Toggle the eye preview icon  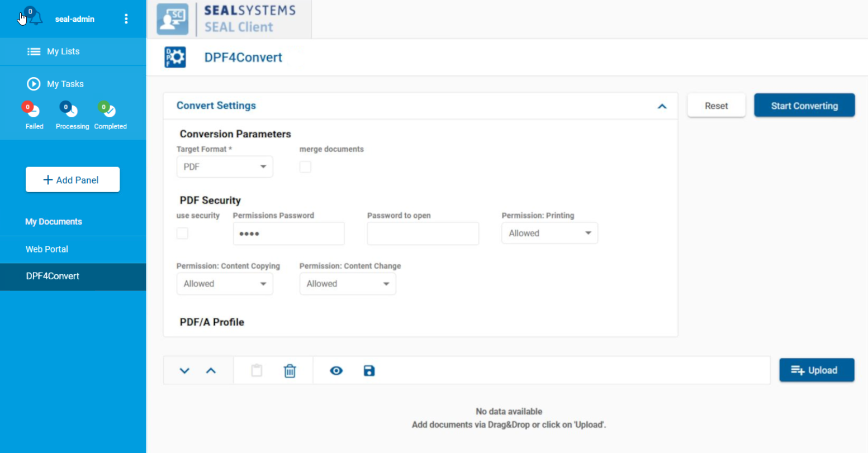[x=336, y=371]
